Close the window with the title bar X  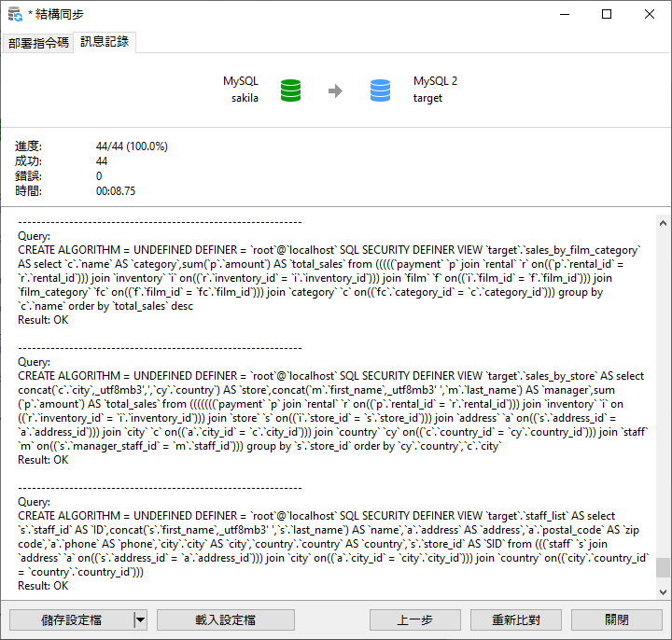(649, 14)
